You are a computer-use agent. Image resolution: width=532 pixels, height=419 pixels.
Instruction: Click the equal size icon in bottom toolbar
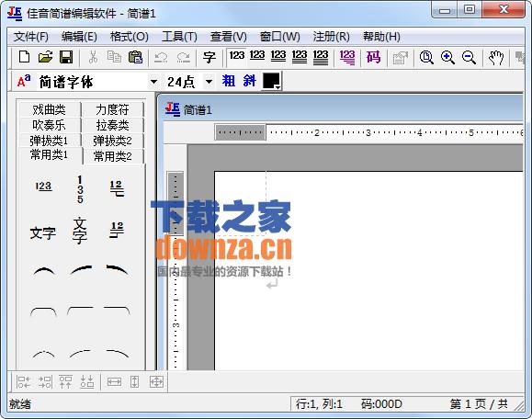click(x=156, y=382)
